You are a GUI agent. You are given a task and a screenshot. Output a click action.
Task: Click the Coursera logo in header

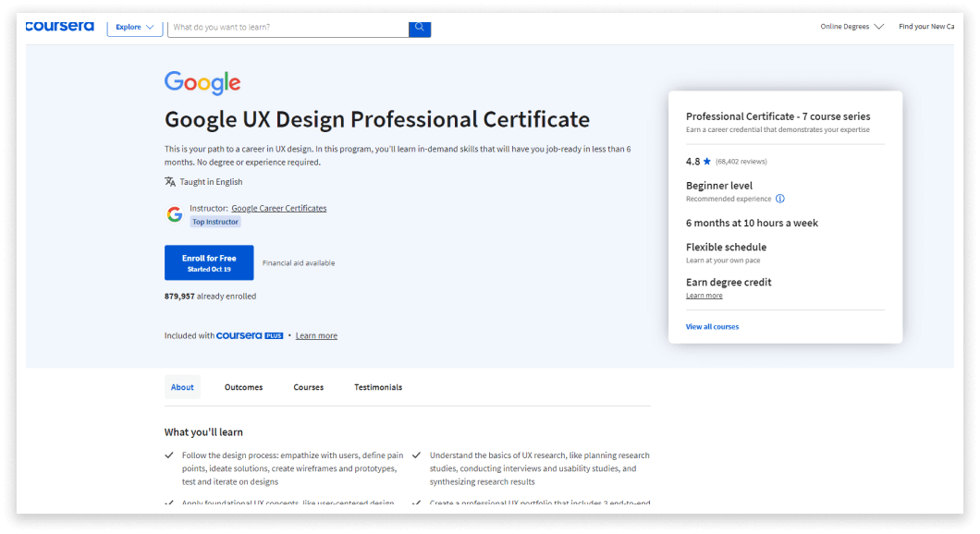[x=59, y=26]
